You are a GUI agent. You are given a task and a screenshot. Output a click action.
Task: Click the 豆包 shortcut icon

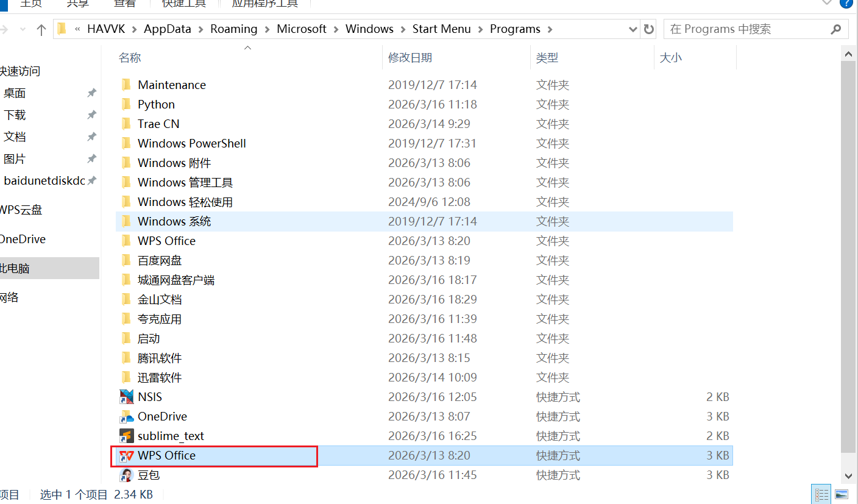(126, 475)
